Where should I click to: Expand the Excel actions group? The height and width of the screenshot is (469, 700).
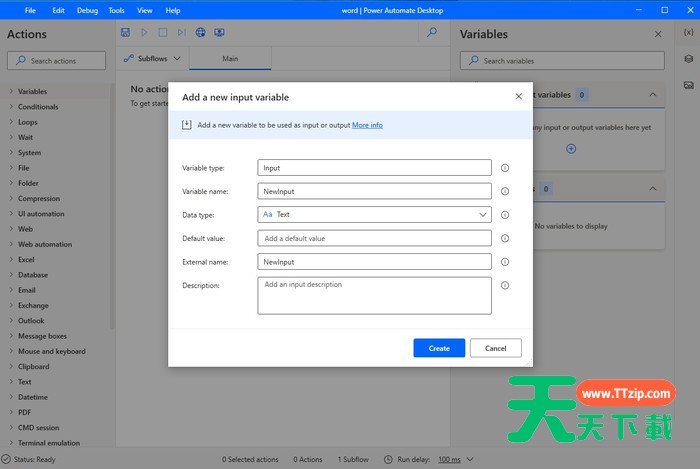pos(26,259)
